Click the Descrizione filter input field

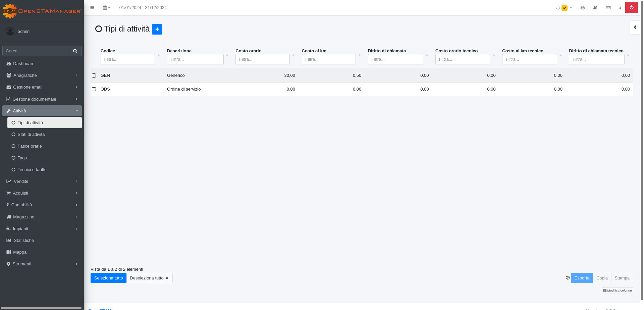[x=195, y=59]
